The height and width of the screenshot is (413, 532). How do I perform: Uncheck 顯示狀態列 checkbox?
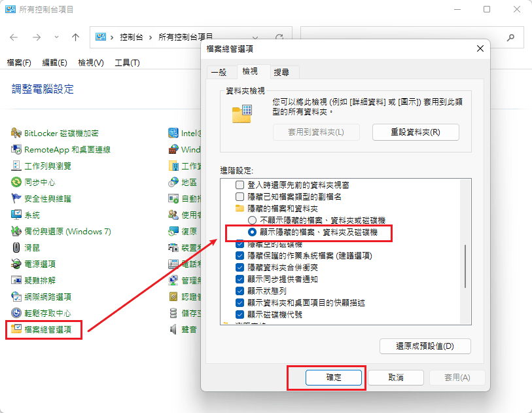pyautogui.click(x=239, y=291)
